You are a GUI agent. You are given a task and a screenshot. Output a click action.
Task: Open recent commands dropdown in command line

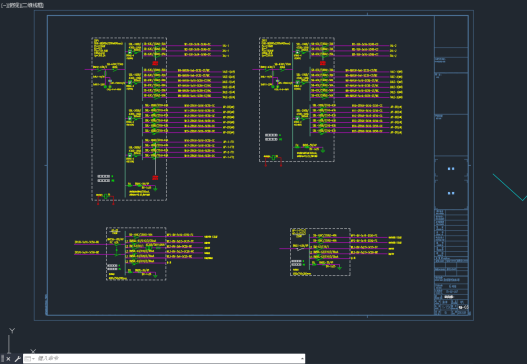click(x=30, y=359)
